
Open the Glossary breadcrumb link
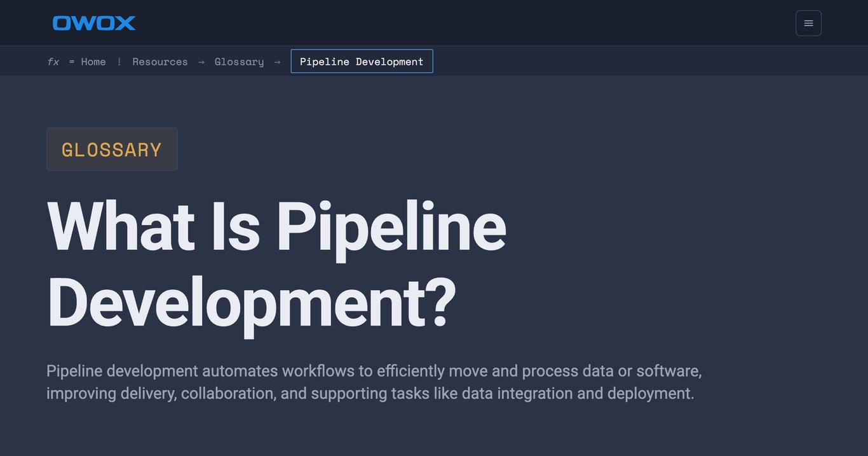click(239, 62)
